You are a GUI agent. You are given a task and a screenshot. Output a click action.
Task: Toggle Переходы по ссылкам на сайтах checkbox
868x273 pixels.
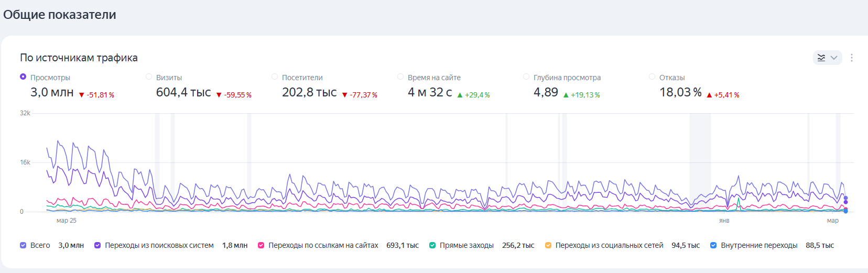[x=261, y=245]
